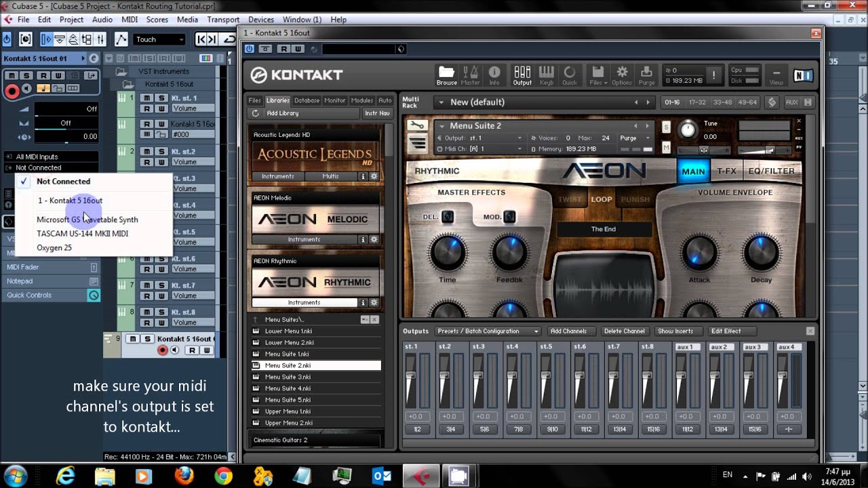Open instrument edit mode via wrench icon

418,125
